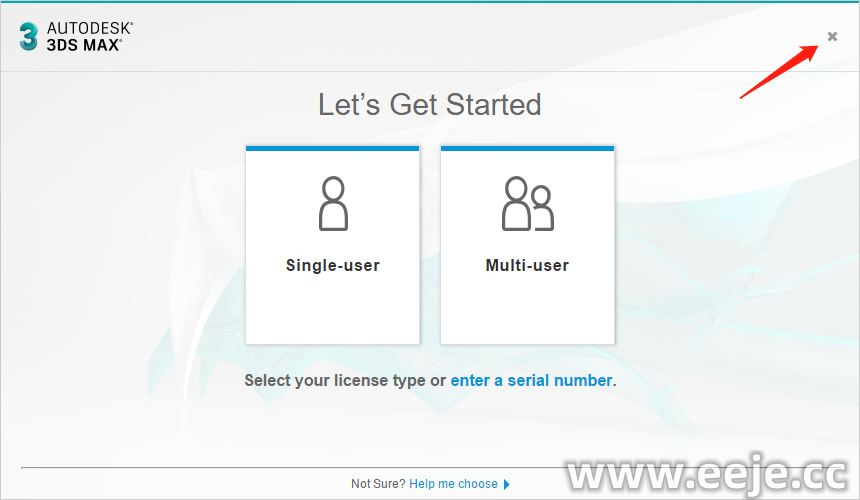Open the "enter a serial number" link

pyautogui.click(x=531, y=381)
